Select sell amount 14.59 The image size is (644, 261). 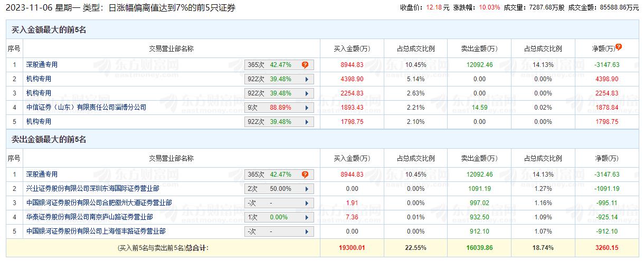pyautogui.click(x=479, y=108)
